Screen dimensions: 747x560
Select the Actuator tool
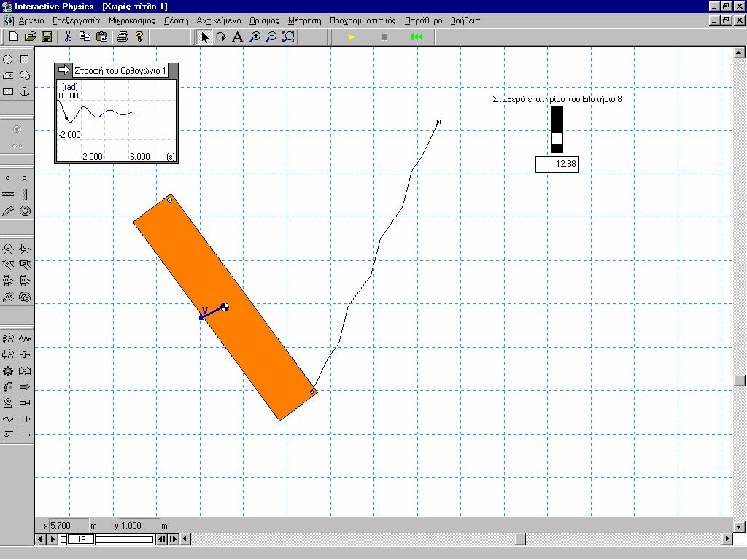pos(24,402)
